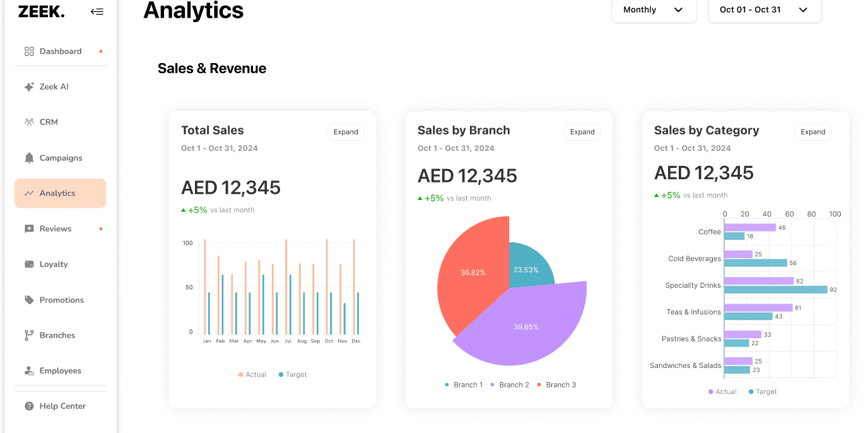Click the Coffee actual bar showing 46

pos(750,228)
